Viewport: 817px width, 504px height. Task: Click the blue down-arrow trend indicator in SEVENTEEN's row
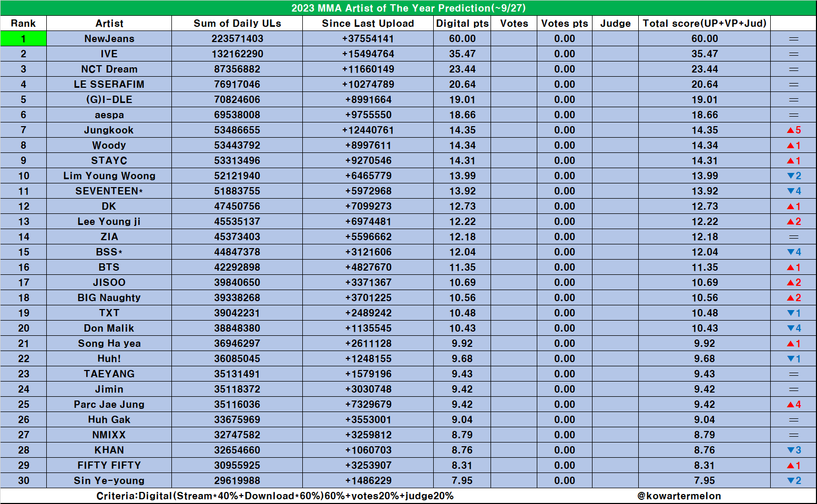point(794,191)
